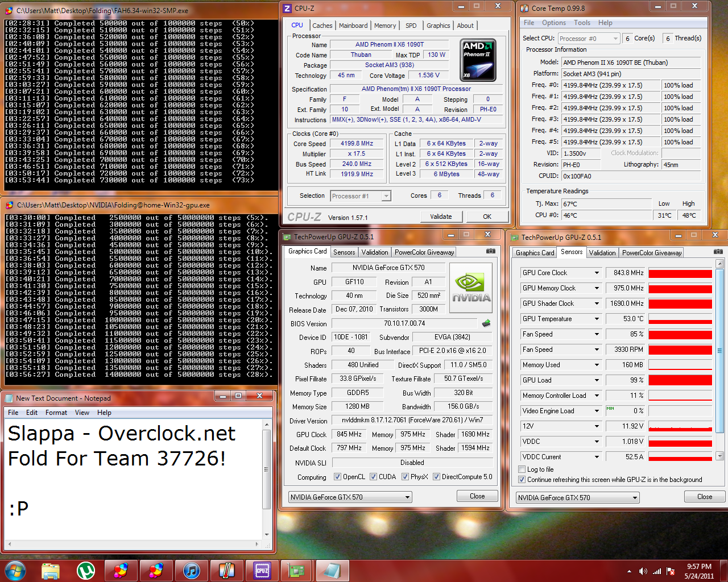Click the camera screenshot icon in Graphics Card GPU-Z

click(x=491, y=251)
